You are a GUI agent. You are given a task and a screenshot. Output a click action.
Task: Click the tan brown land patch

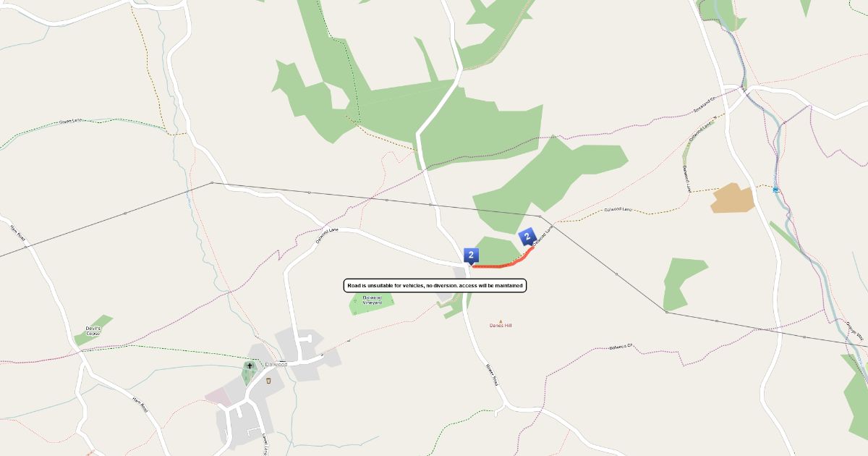[733, 198]
